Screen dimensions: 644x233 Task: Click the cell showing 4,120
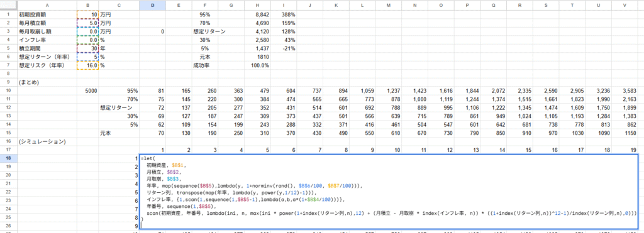257,31
